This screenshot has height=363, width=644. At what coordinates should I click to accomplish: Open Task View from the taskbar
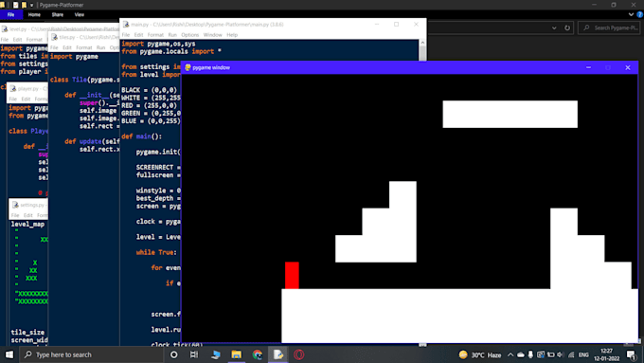point(194,354)
